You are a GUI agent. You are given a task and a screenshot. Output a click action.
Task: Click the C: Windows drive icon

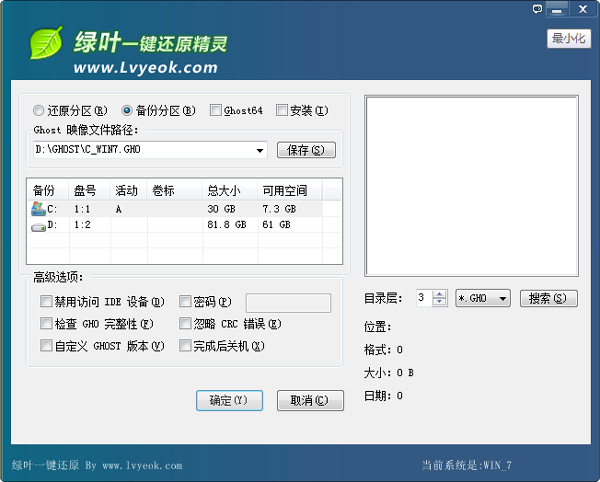[38, 208]
